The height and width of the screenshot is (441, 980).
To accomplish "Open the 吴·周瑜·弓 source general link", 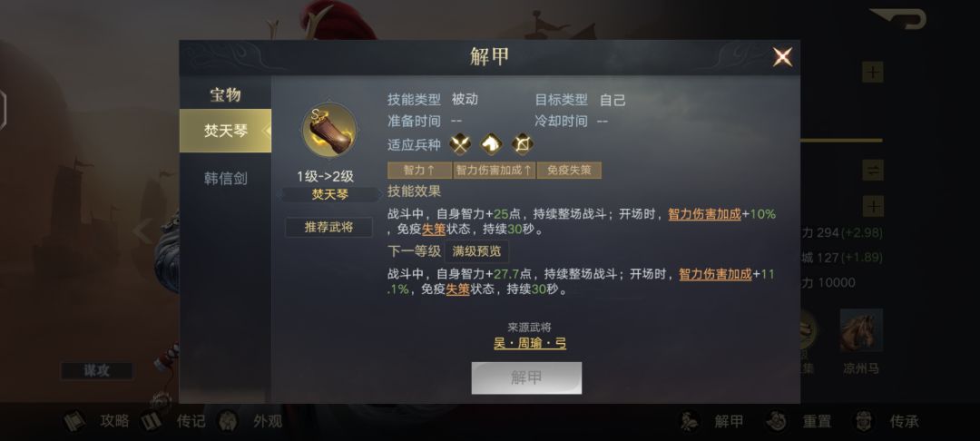I will pyautogui.click(x=530, y=343).
